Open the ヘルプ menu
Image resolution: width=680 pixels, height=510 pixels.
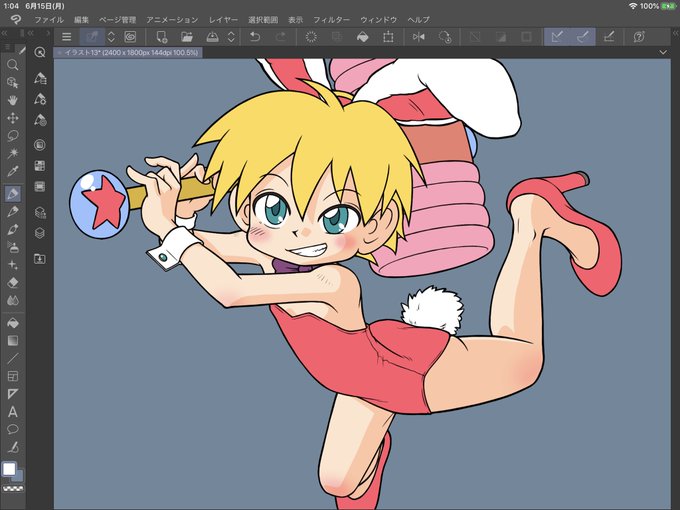coord(418,20)
